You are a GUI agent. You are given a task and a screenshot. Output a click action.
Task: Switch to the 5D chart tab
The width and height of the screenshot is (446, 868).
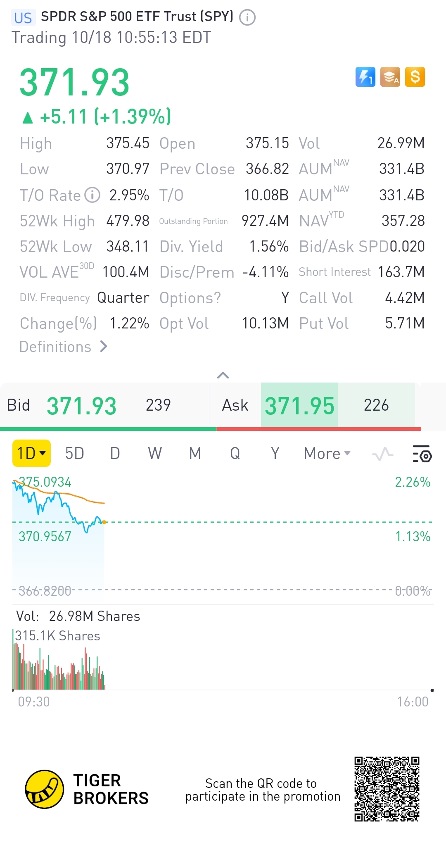pos(75,454)
